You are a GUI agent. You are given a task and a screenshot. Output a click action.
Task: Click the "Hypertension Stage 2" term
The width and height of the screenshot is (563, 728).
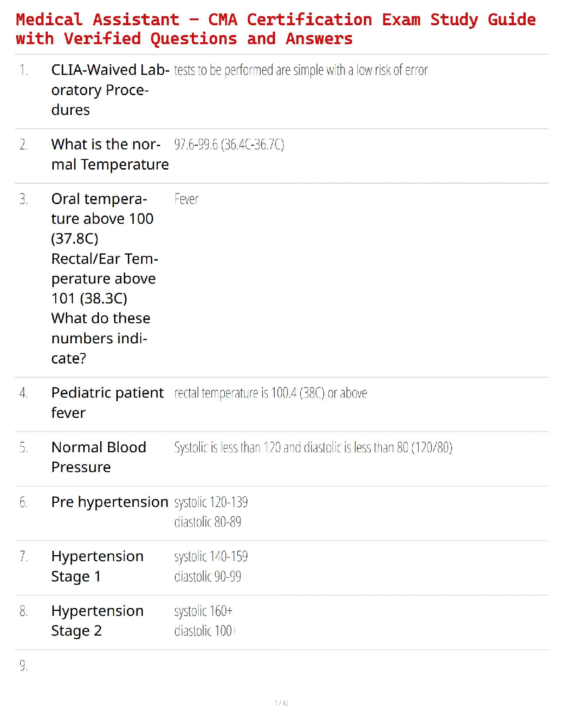(x=97, y=620)
